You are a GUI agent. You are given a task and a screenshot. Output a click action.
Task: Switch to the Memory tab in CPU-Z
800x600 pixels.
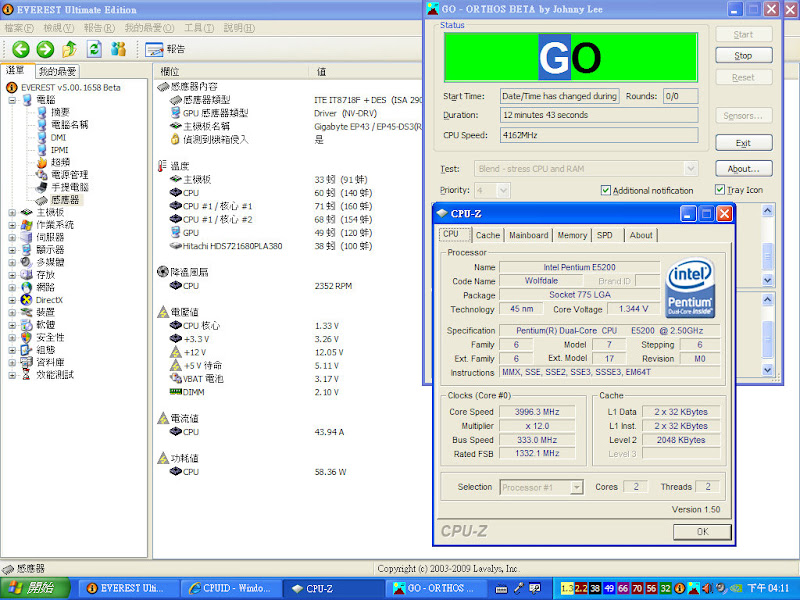point(572,235)
